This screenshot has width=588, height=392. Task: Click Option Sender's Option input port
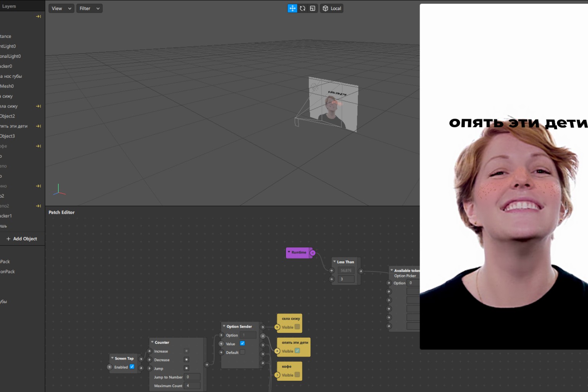pos(221,335)
